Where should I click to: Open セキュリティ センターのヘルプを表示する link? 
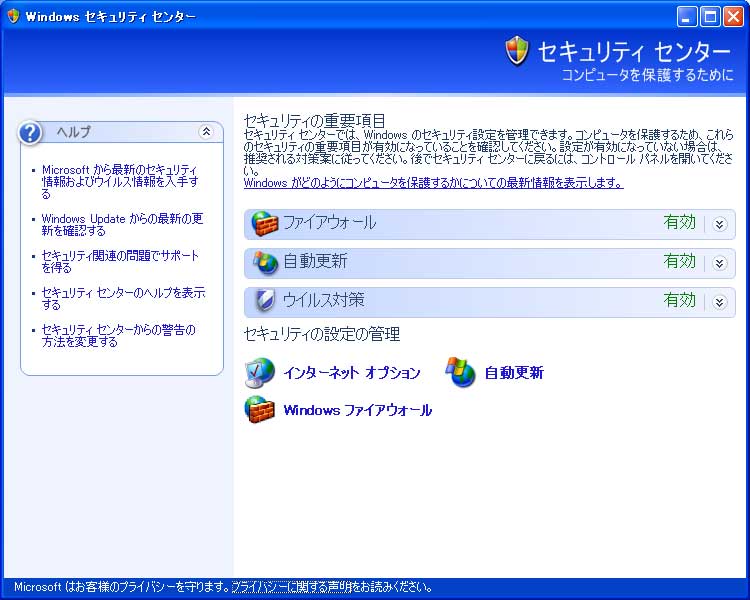[x=123, y=299]
